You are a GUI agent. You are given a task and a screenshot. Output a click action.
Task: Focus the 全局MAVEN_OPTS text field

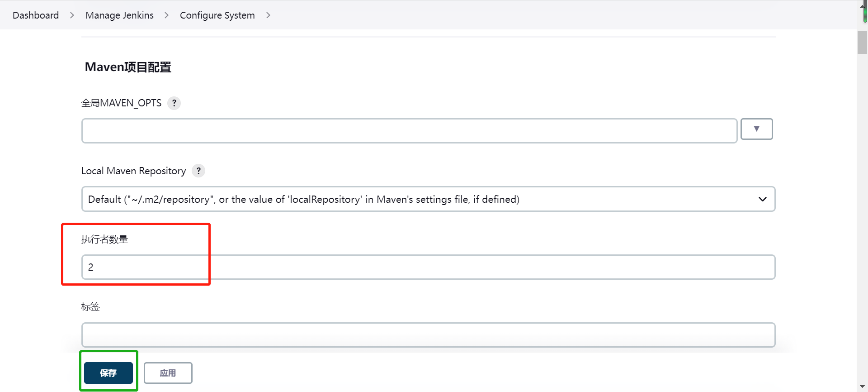click(409, 131)
